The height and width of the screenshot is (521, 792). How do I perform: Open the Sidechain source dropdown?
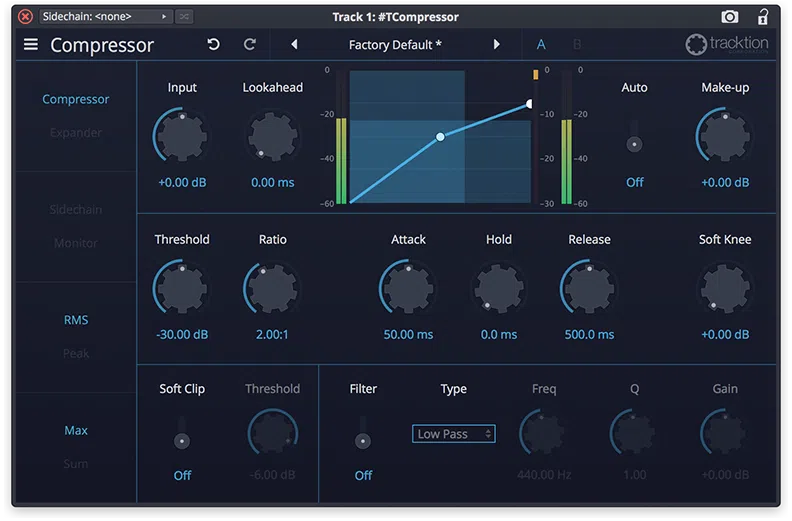pos(106,17)
